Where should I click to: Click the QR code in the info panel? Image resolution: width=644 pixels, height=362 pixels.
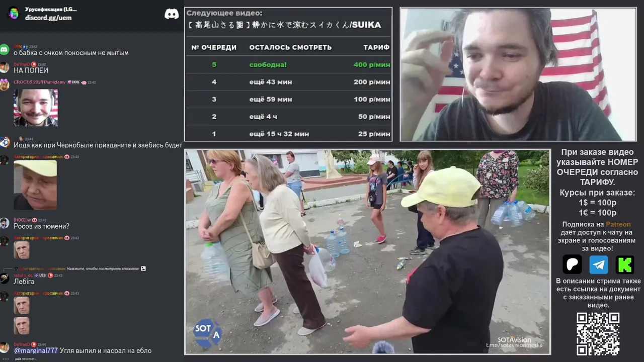coord(598,334)
